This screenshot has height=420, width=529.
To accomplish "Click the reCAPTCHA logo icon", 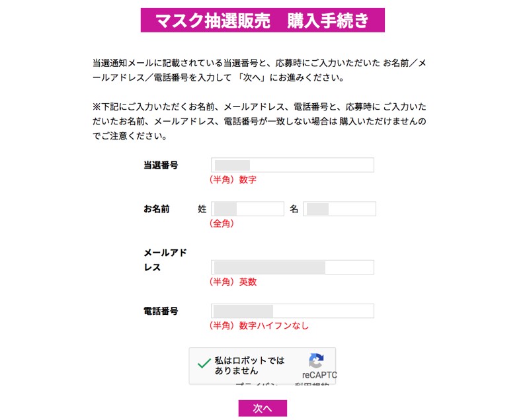I will 316,361.
